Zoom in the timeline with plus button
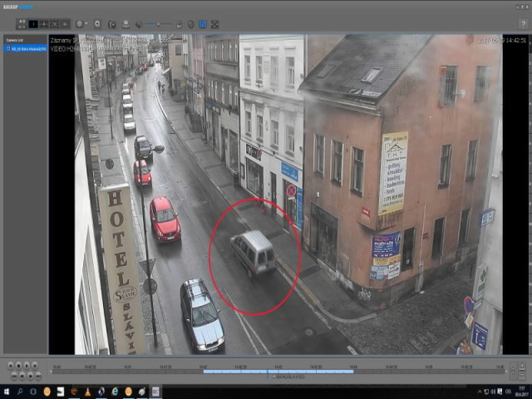This screenshot has width=532, height=399. coord(523,367)
